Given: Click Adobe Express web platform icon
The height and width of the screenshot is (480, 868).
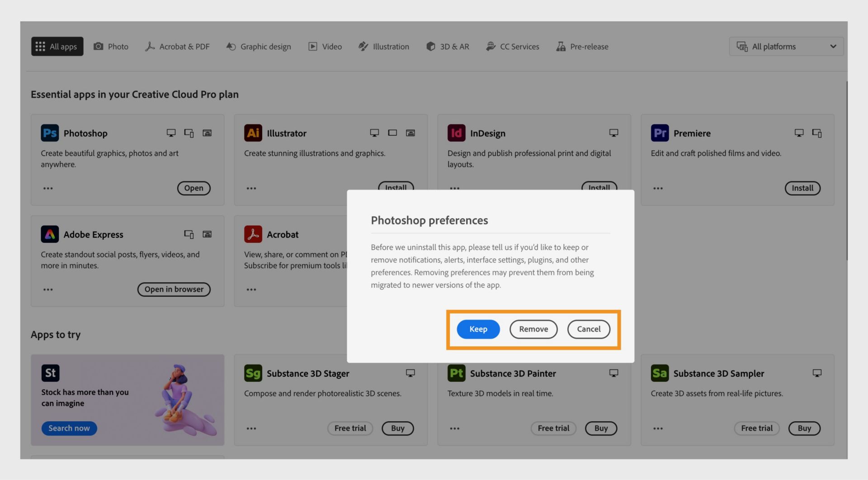Looking at the screenshot, I should (207, 234).
